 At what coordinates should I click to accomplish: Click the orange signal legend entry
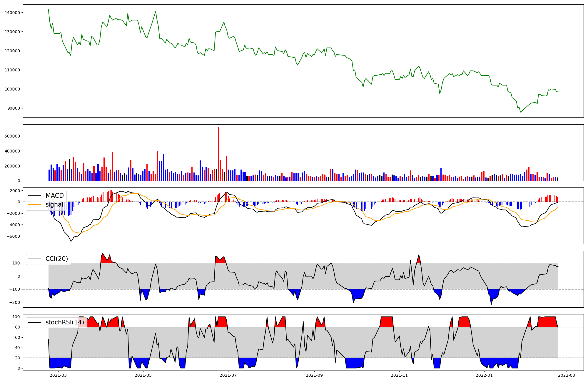pyautogui.click(x=54, y=205)
